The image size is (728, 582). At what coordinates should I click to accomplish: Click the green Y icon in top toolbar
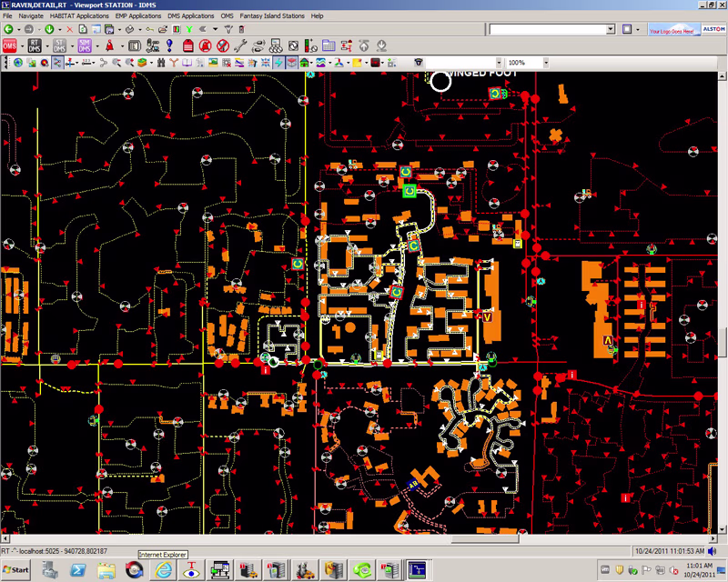(189, 29)
